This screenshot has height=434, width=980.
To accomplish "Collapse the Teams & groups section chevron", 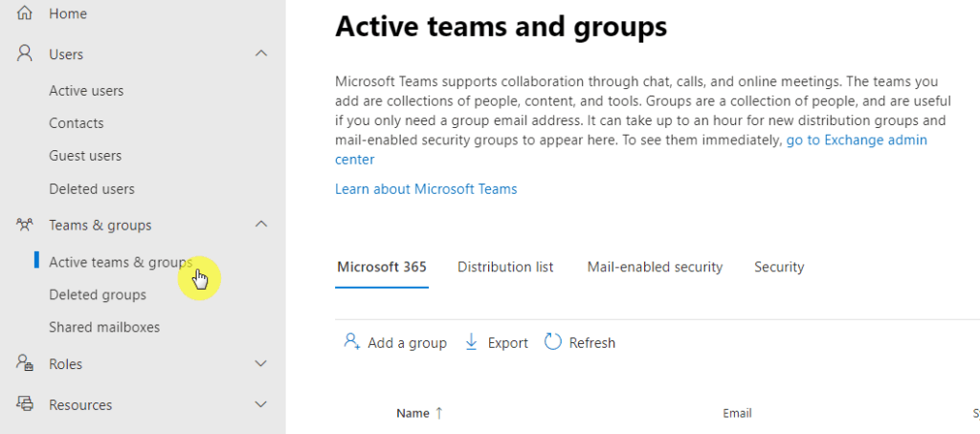I will pyautogui.click(x=262, y=225).
